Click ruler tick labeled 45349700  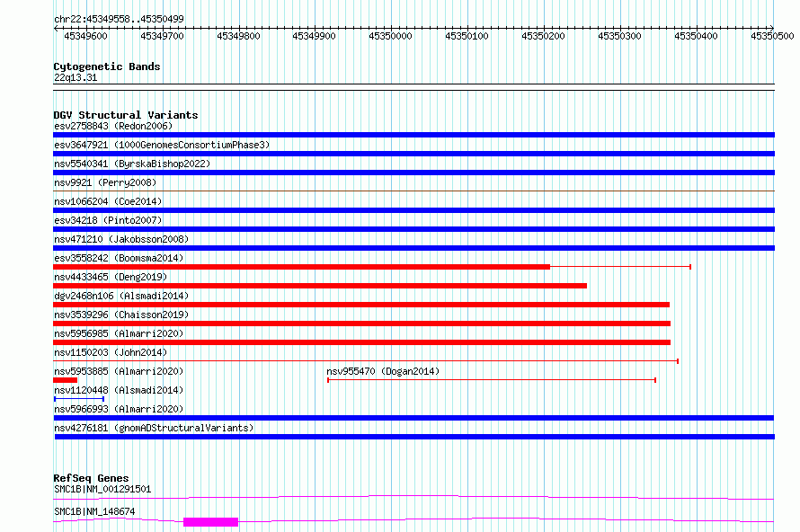[x=162, y=36]
